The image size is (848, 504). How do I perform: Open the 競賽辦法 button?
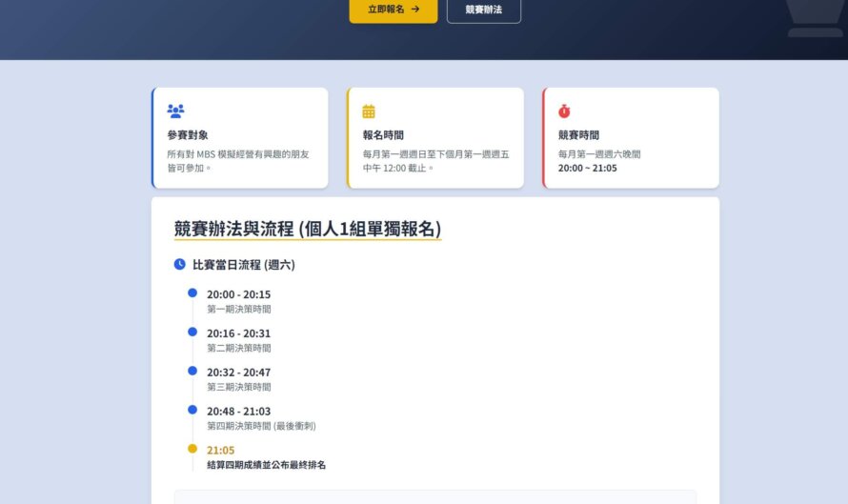coord(483,10)
